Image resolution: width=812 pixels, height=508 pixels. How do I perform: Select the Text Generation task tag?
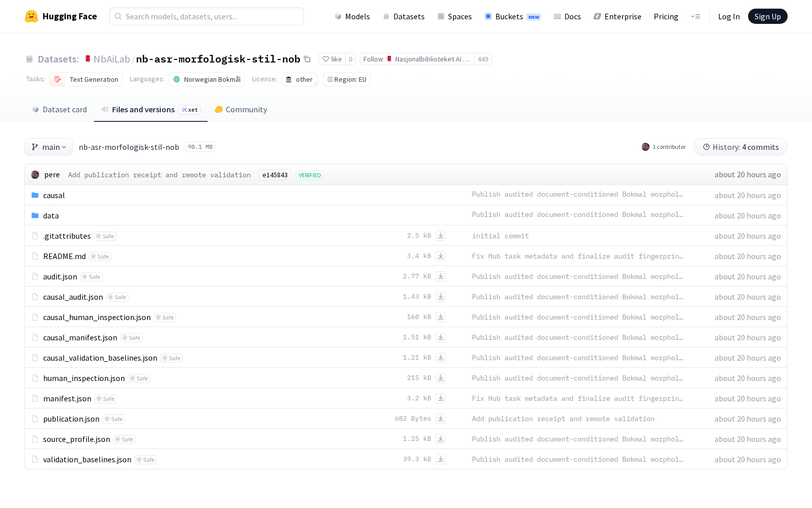tap(86, 79)
